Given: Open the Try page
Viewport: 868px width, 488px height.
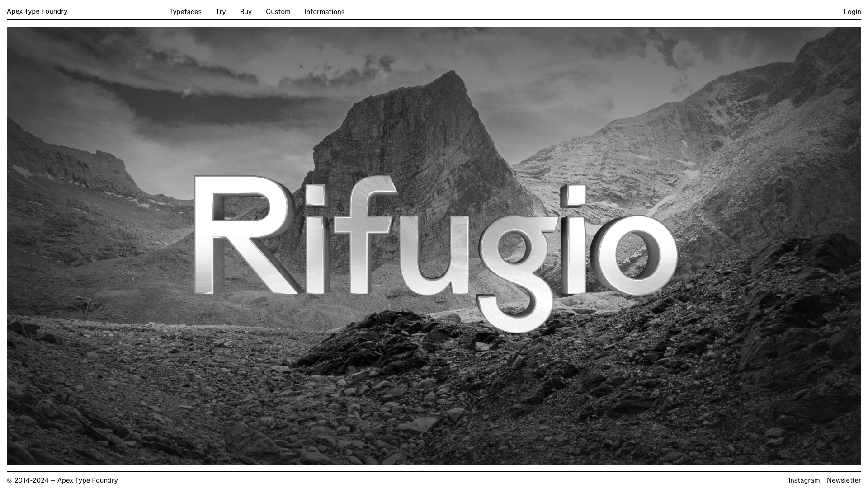Looking at the screenshot, I should pyautogui.click(x=221, y=12).
